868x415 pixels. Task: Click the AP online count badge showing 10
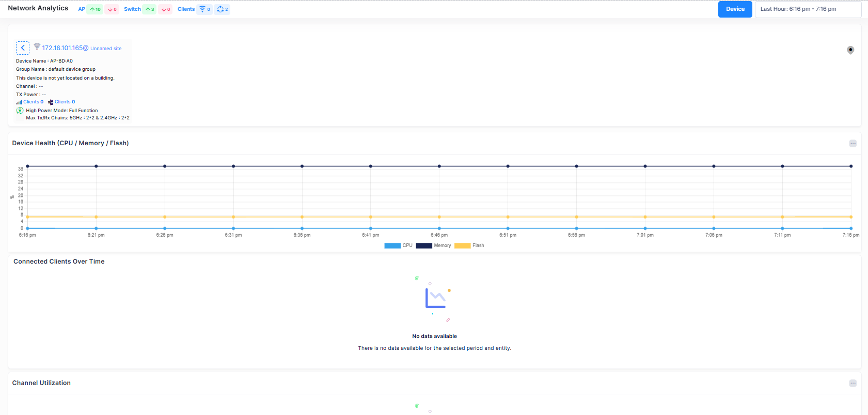(95, 9)
